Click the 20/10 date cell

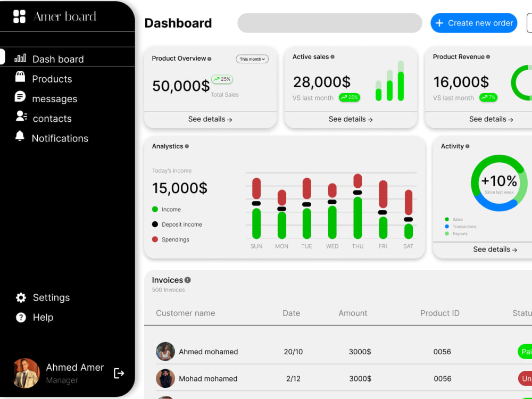point(293,352)
